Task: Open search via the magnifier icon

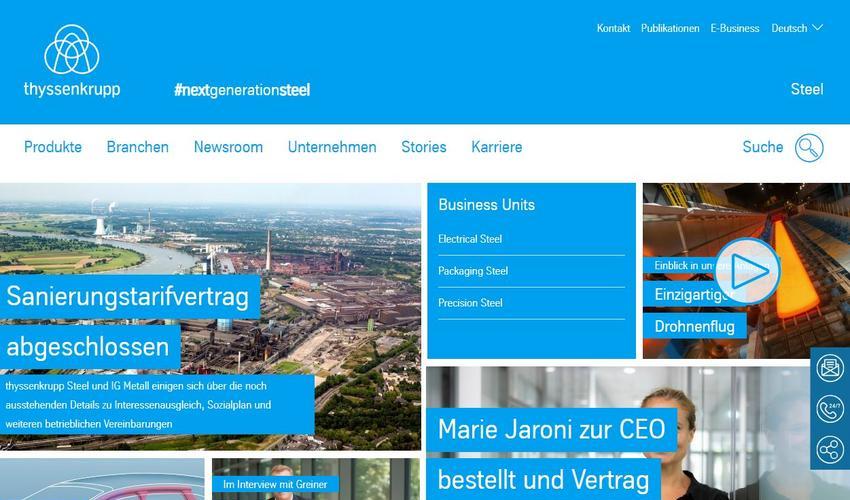Action: point(809,148)
